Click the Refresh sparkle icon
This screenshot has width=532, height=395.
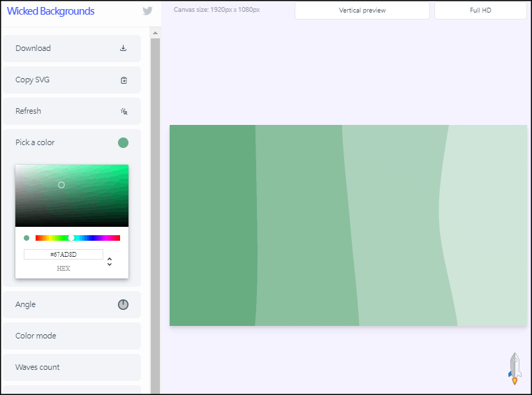pos(124,111)
